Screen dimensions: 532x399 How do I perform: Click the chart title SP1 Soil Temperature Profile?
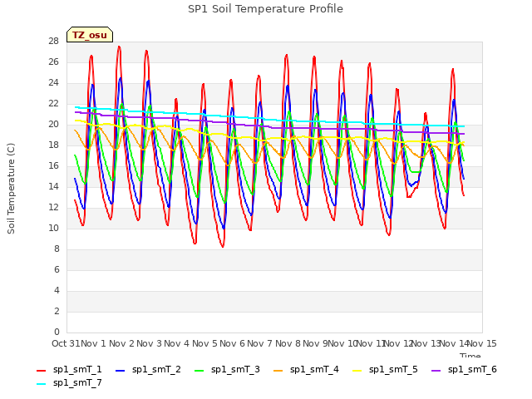coord(265,9)
